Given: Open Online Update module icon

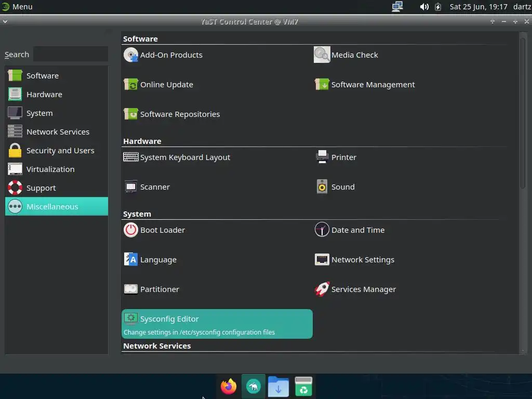Looking at the screenshot, I should 130,85.
